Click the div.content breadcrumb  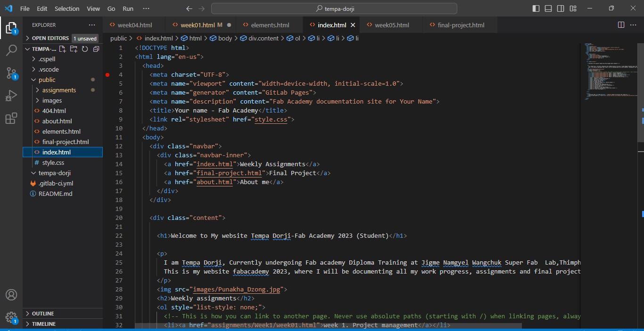[263, 38]
